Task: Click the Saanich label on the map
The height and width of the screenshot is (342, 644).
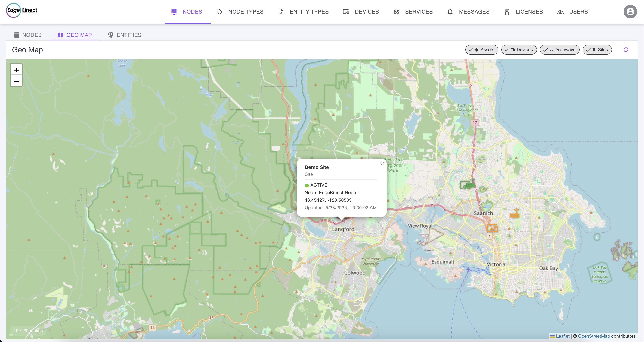Action: 483,213
